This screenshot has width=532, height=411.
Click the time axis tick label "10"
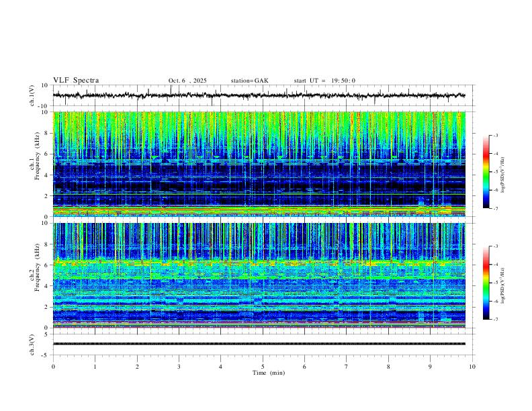[x=472, y=367]
